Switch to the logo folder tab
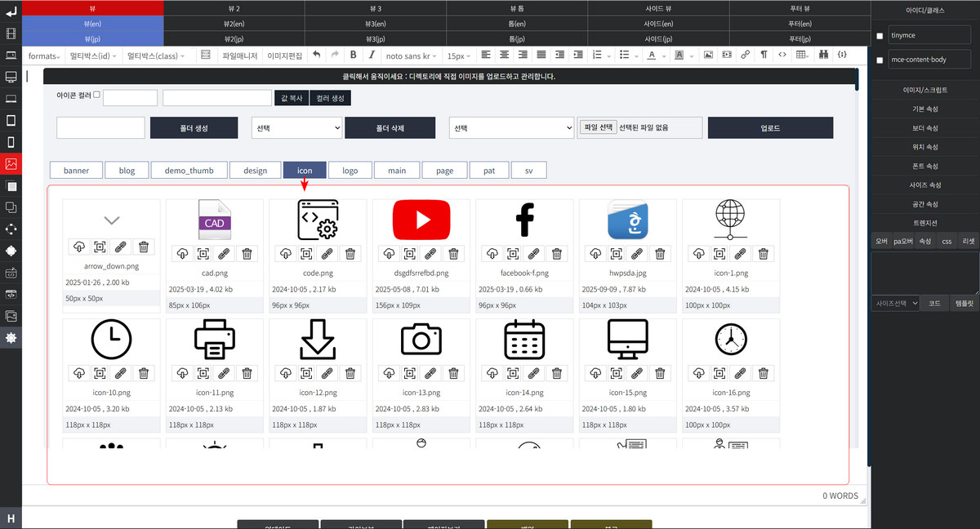Viewport: 980px width, 529px height. 350,171
